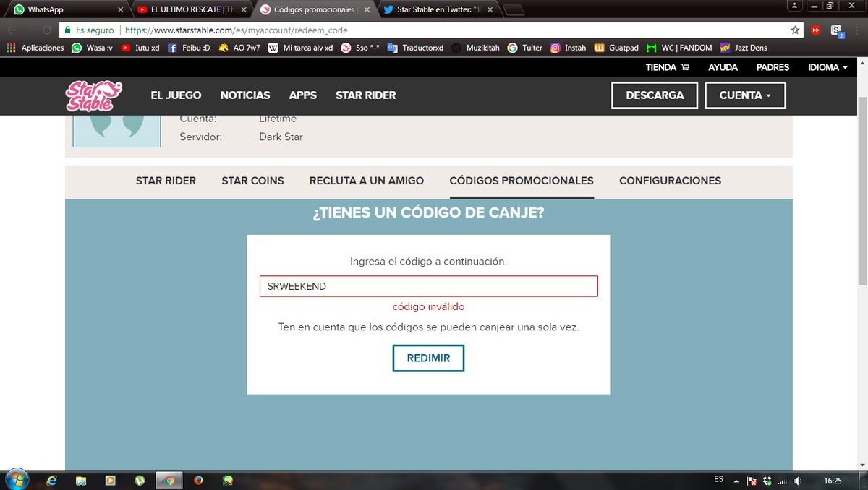Reload the page with the refresh icon
Image resolution: width=868 pixels, height=490 pixels.
pos(47,30)
